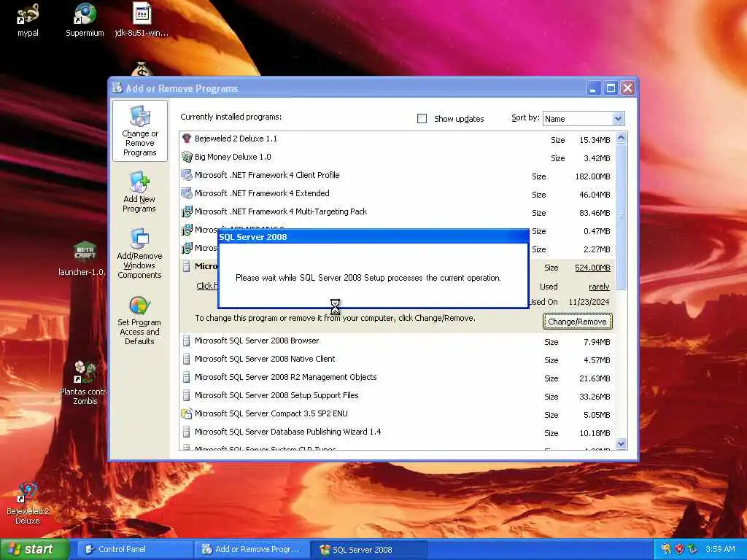Click the SQL Server 2008 Native Client icon
Screen dimensions: 747x560
pos(187,359)
